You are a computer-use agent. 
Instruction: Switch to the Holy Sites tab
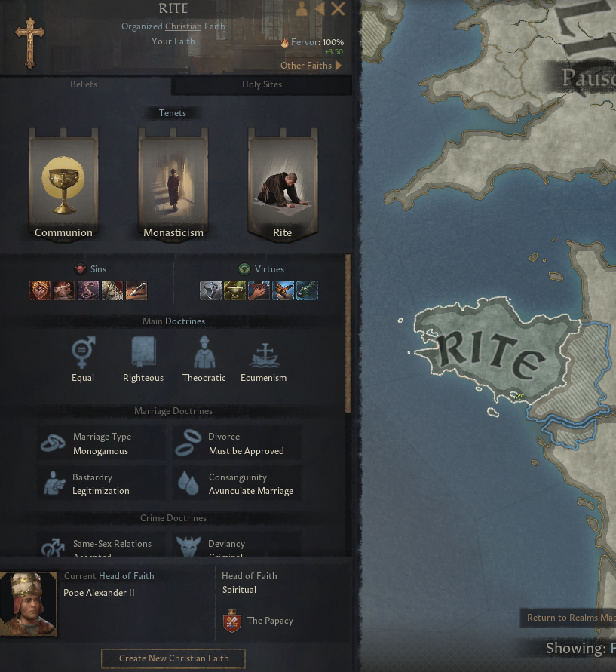[262, 84]
